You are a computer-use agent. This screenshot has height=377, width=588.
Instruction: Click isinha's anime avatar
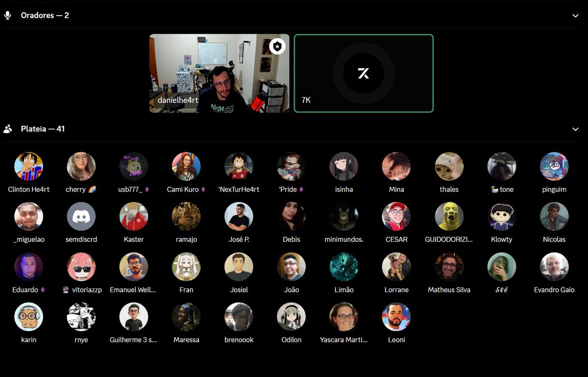pos(344,166)
